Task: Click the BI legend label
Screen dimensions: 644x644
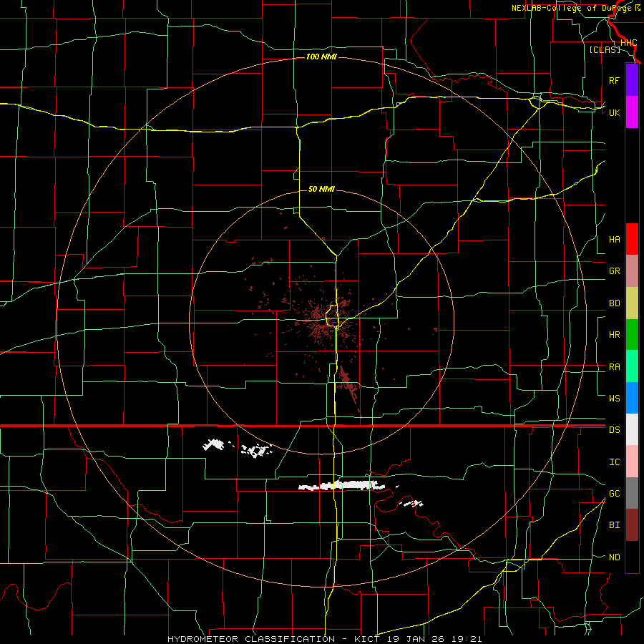Action: pos(614,525)
